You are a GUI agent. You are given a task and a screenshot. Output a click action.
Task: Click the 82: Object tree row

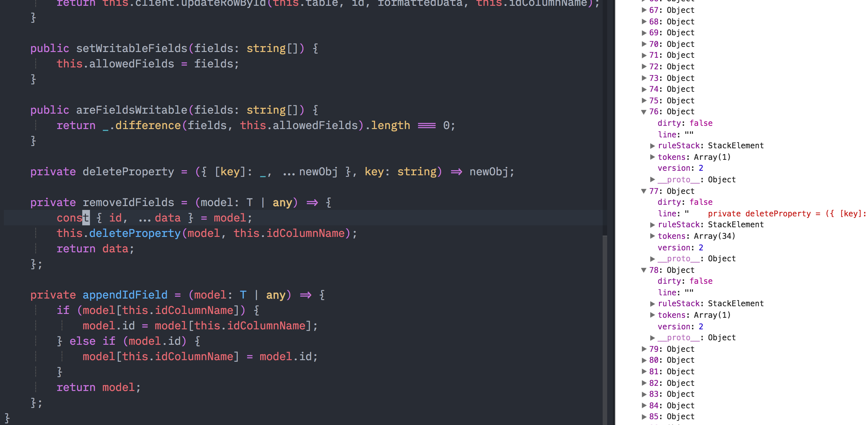671,383
